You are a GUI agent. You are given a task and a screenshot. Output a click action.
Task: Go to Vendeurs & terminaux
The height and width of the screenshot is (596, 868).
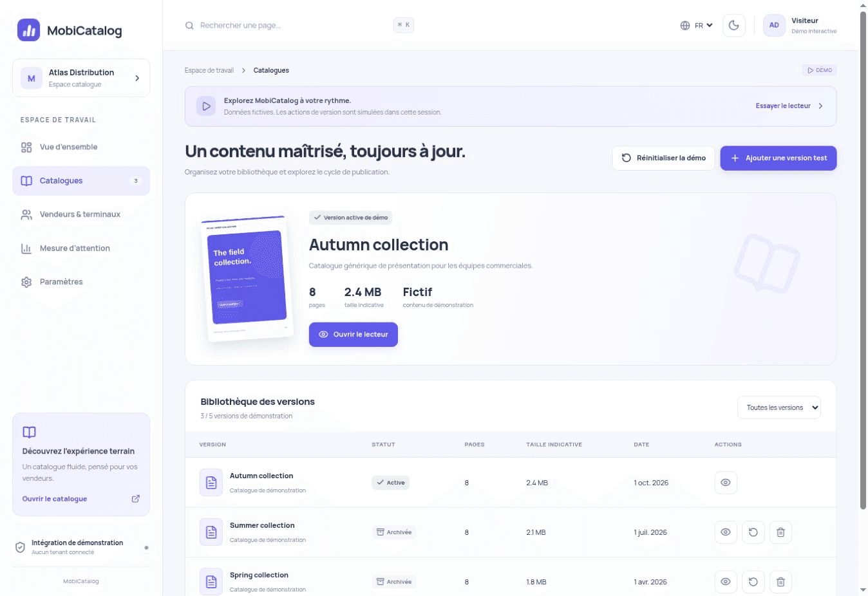coord(81,214)
